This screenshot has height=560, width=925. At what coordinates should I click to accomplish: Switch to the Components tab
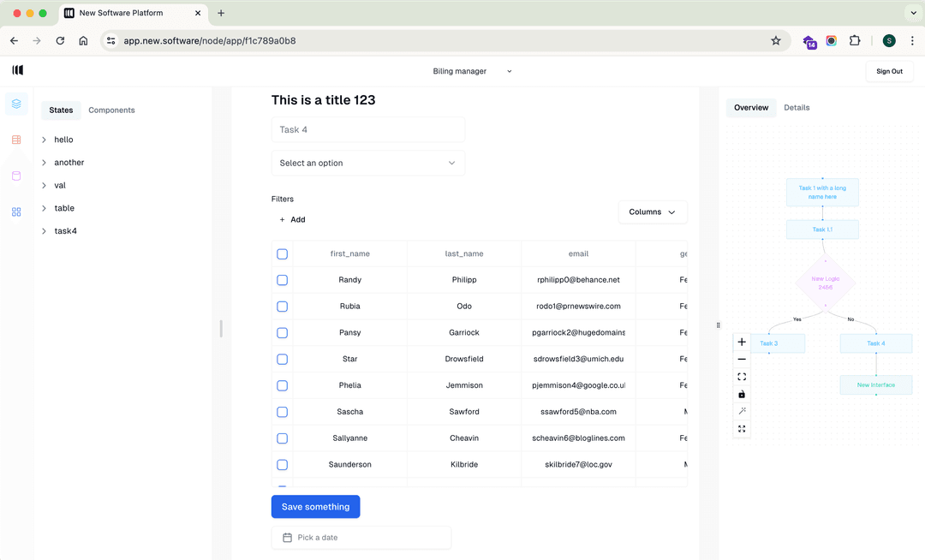pyautogui.click(x=111, y=110)
